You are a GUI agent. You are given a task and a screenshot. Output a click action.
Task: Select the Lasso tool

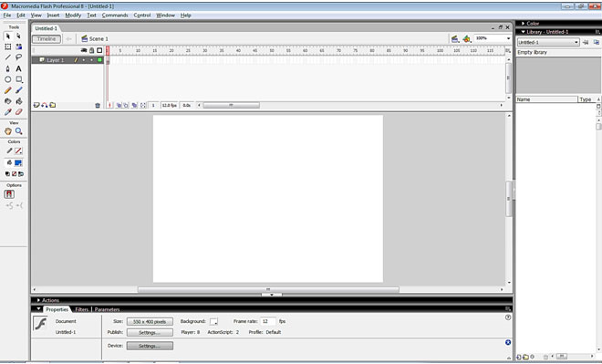(18, 57)
